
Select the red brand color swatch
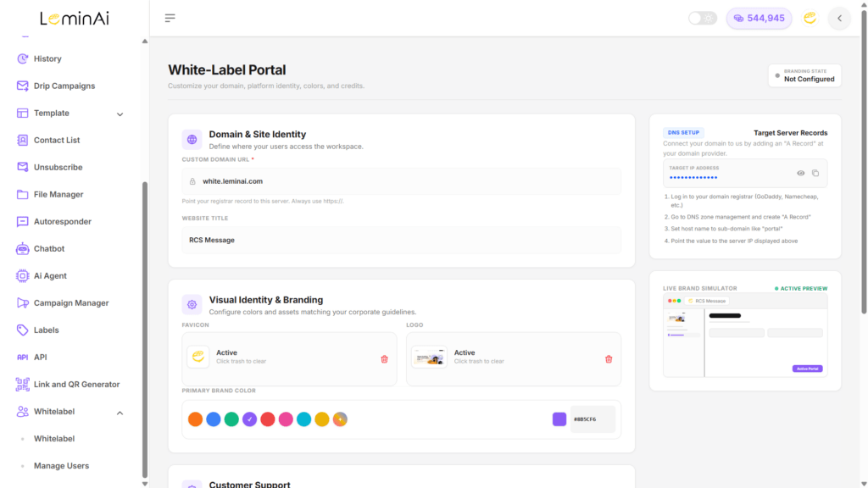tap(267, 419)
